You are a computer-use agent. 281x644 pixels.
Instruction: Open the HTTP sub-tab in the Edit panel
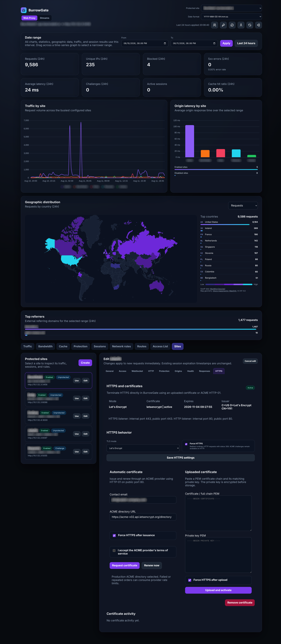151,371
